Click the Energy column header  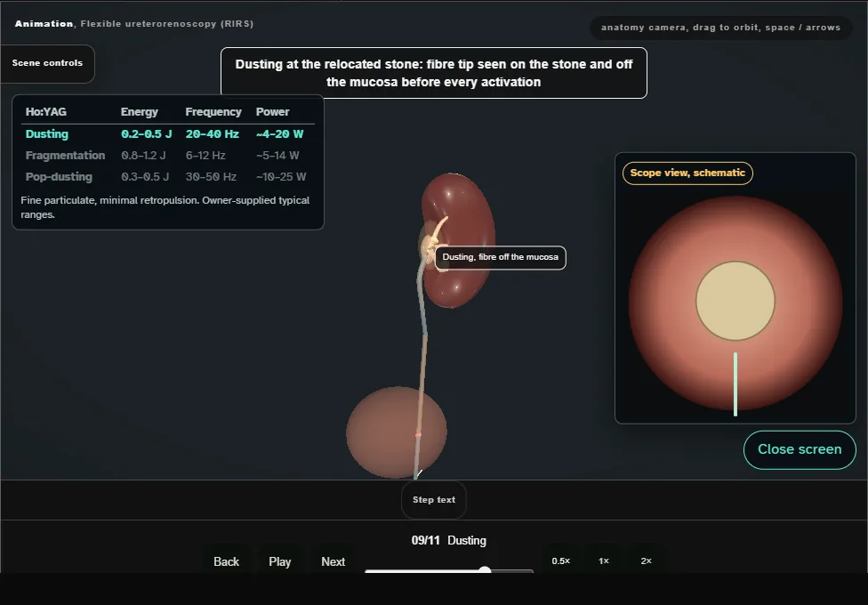139,112
